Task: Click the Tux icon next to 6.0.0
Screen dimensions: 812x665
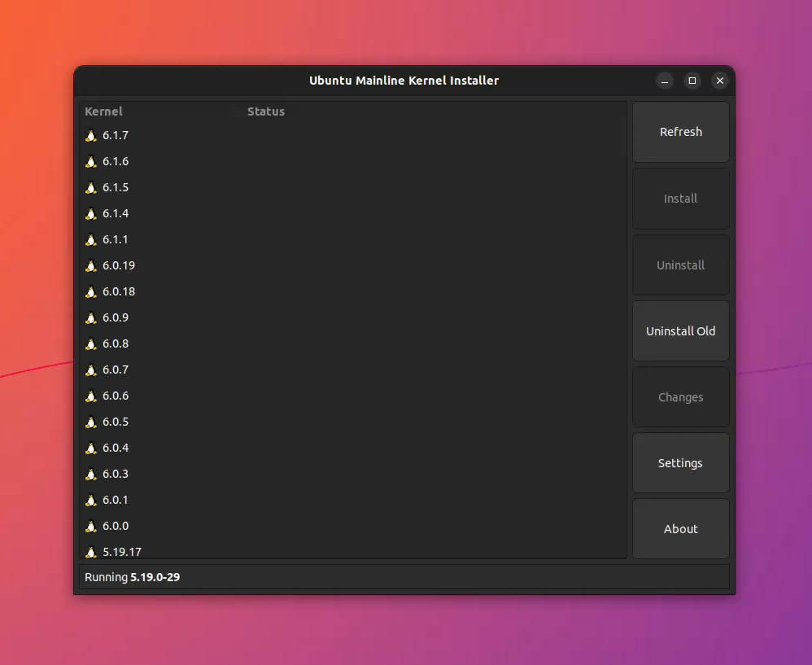Action: pos(90,526)
